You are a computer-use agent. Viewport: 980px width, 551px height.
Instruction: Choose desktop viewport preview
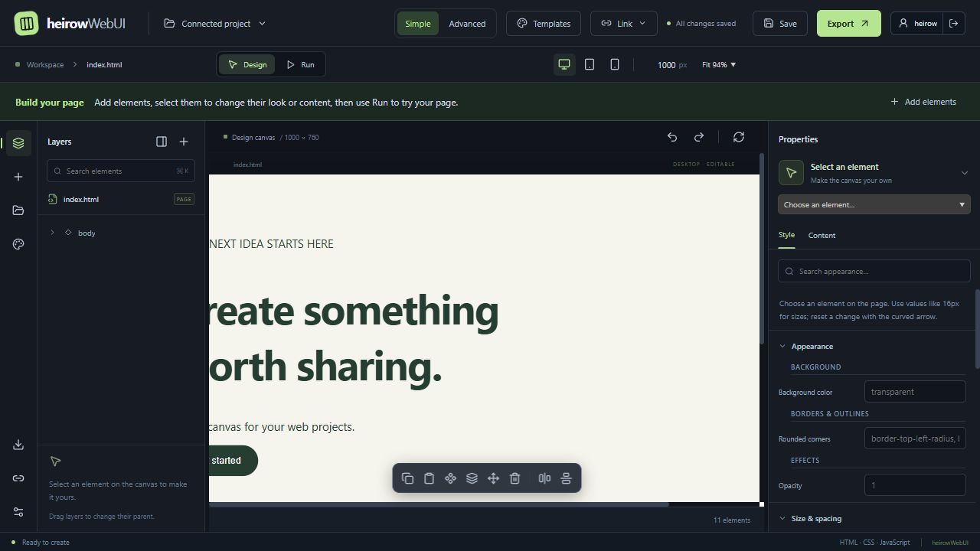564,64
